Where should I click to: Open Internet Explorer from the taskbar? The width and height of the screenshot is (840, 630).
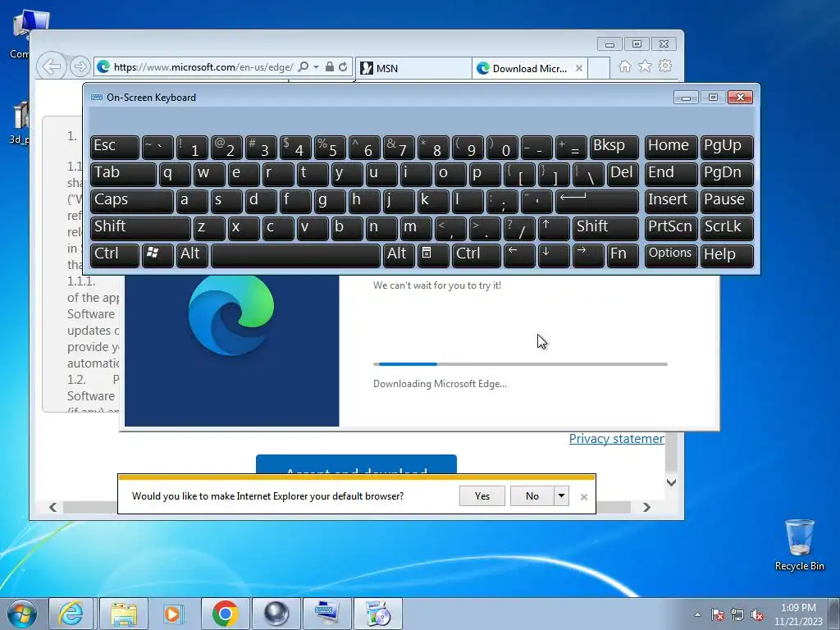tap(71, 614)
